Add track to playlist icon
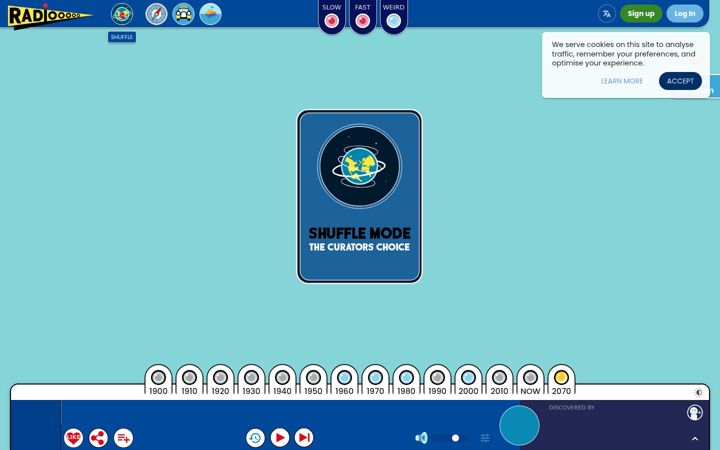The image size is (720, 450). (124, 438)
